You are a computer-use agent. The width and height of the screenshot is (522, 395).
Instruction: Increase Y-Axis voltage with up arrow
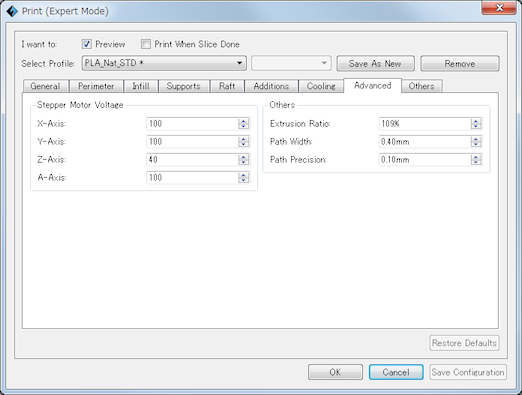[244, 139]
